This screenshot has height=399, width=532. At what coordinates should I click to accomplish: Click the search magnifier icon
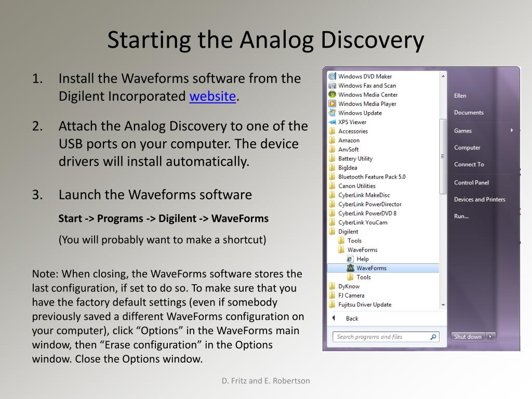[x=433, y=337]
